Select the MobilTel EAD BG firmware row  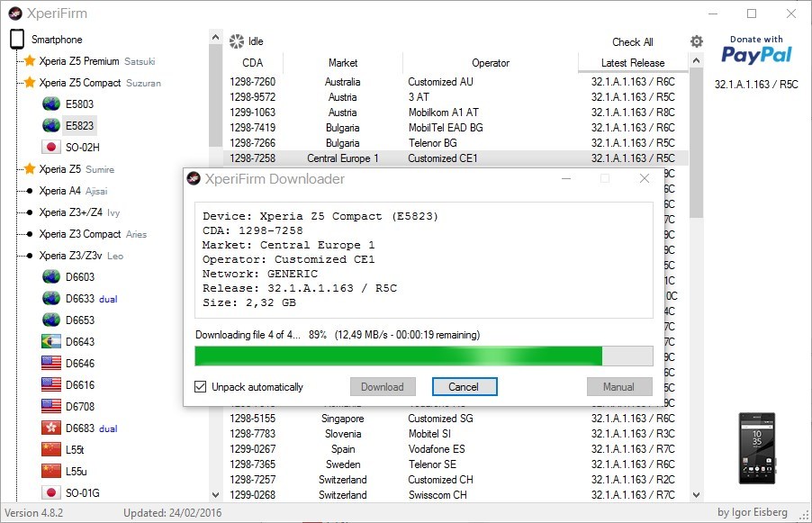click(x=456, y=128)
